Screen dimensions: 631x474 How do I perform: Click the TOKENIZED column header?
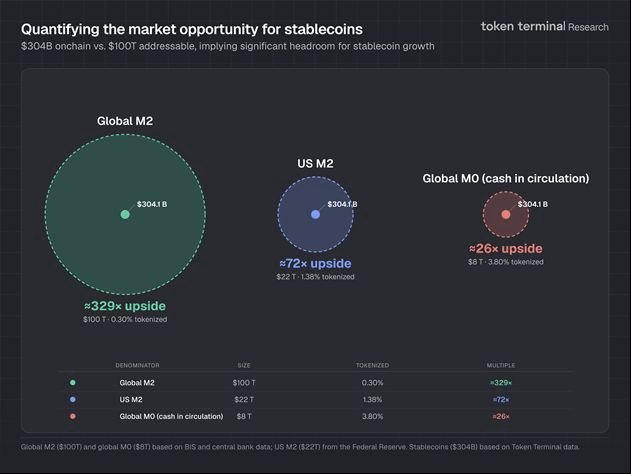(x=372, y=365)
